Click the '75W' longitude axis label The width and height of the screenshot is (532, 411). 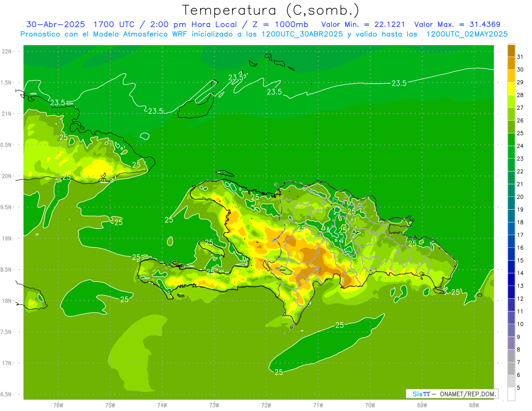tap(110, 405)
